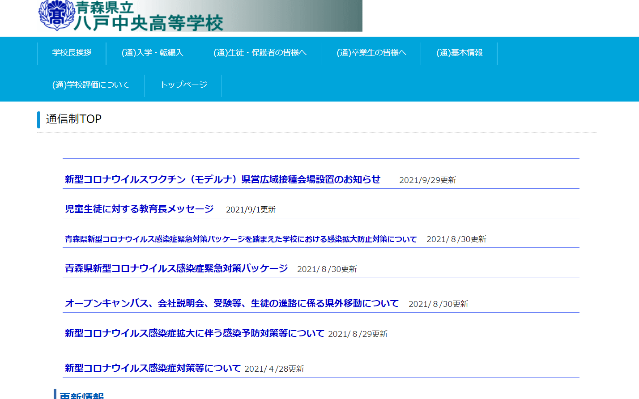639x399 pixels.
Task: Open the (通)基本情報 menu
Action: pyautogui.click(x=459, y=53)
